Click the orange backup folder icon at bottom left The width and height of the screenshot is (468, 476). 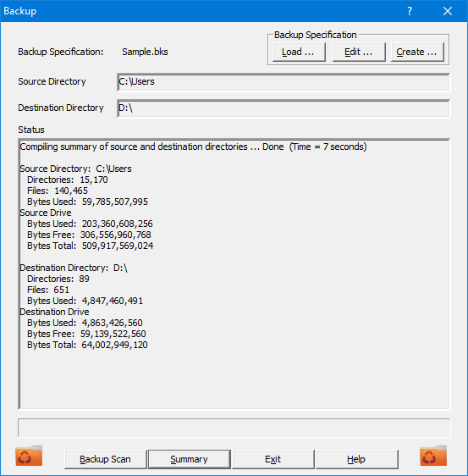(29, 456)
